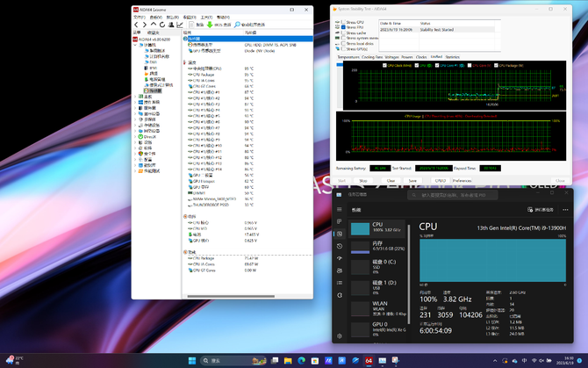
Task: Open the AIDA64 查看(V) menu
Action: click(x=155, y=18)
